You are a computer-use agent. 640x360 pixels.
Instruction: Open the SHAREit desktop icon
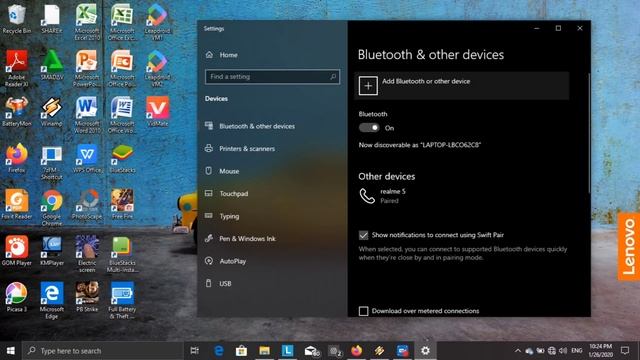click(51, 18)
